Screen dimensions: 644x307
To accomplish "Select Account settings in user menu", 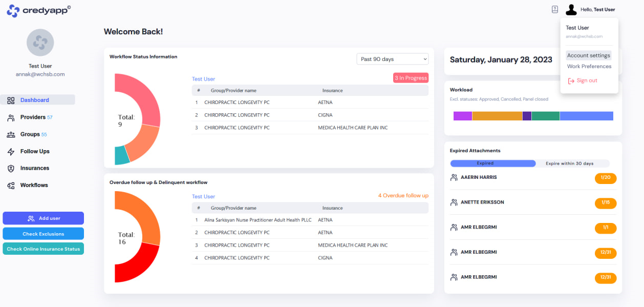I will pyautogui.click(x=589, y=55).
